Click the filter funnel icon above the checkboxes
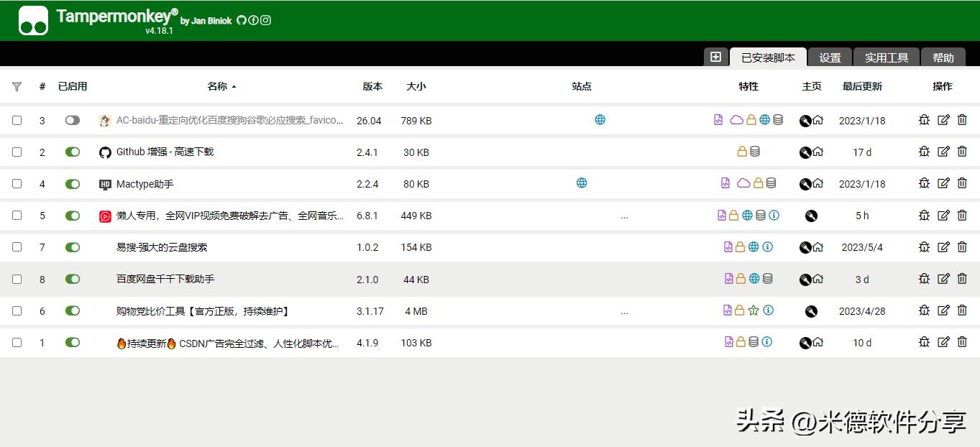980x447 pixels. point(17,86)
